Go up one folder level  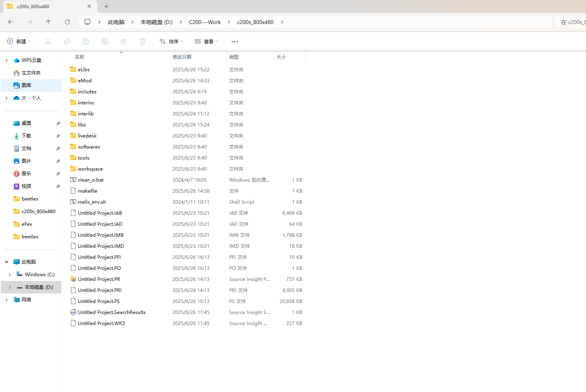point(48,22)
